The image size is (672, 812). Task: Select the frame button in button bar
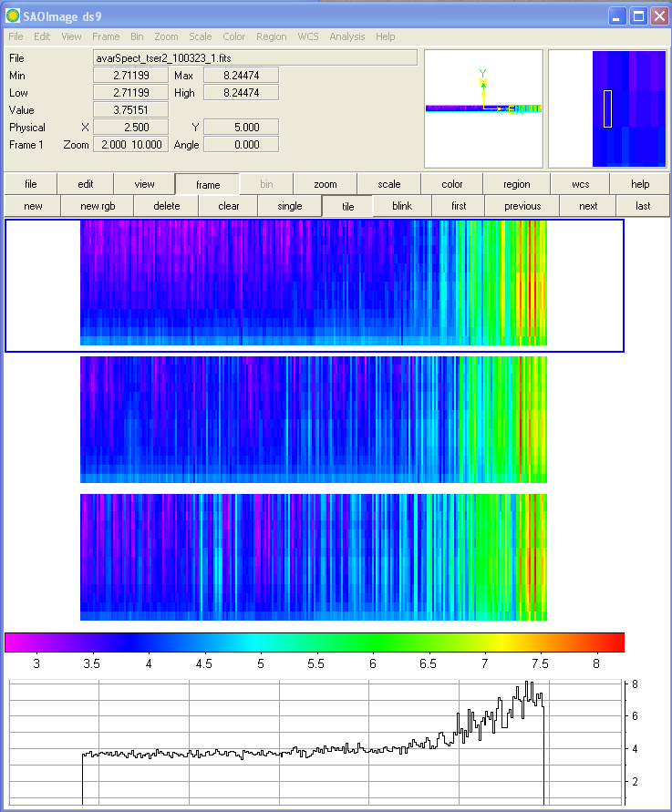click(207, 184)
